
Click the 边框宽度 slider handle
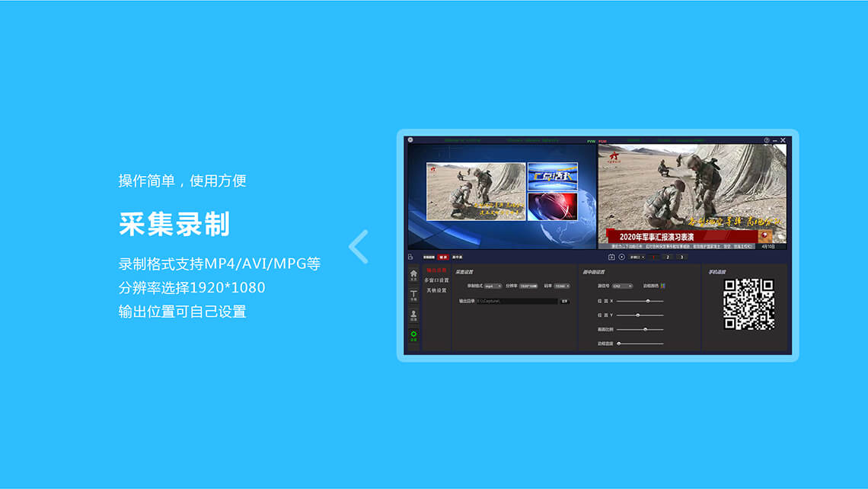point(619,344)
